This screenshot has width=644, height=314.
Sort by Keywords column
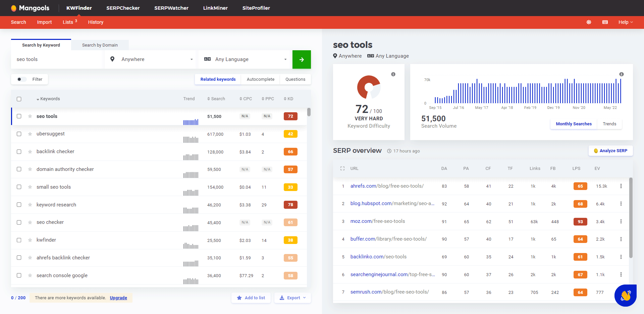pyautogui.click(x=48, y=99)
